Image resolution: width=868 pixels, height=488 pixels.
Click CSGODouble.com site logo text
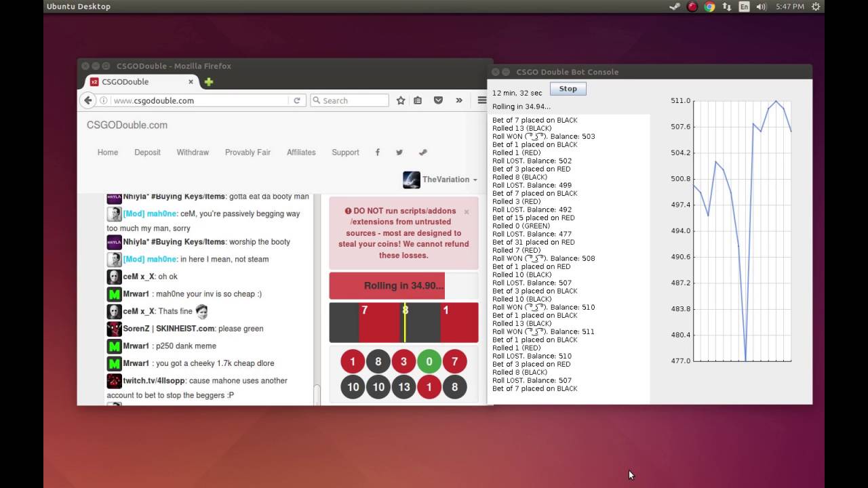pyautogui.click(x=127, y=125)
